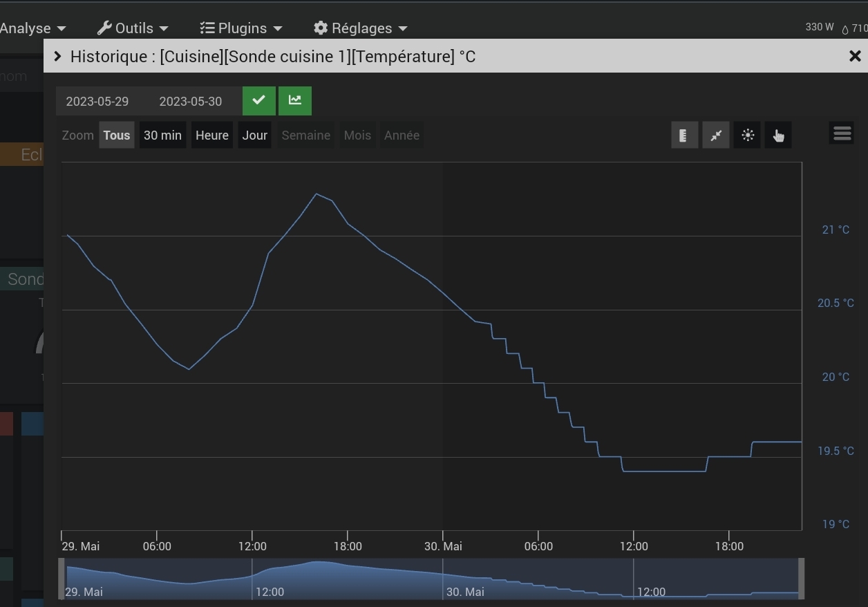Click the Plugins list icon
Viewport: 868px width, 607px height.
click(x=207, y=28)
